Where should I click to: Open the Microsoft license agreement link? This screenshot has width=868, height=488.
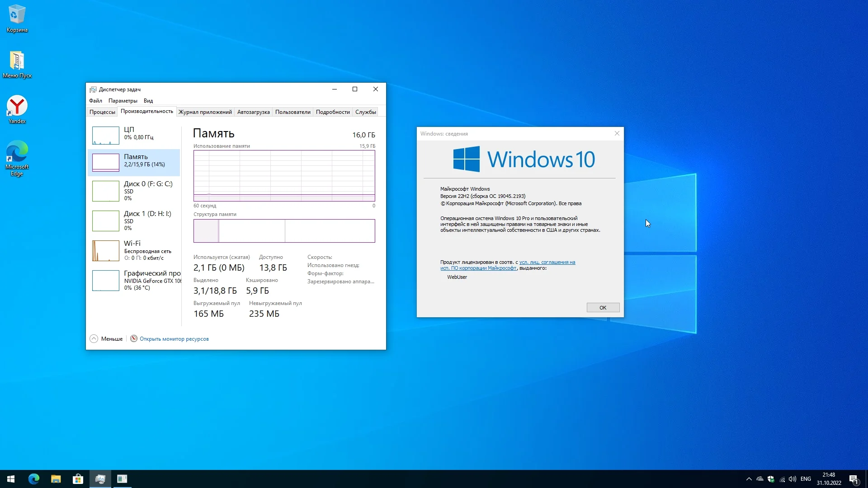coord(547,263)
